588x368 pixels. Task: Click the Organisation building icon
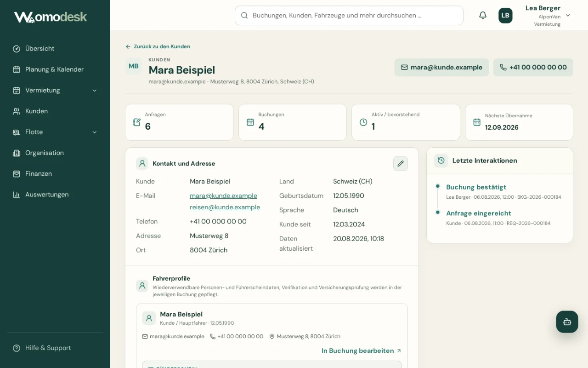tap(17, 153)
